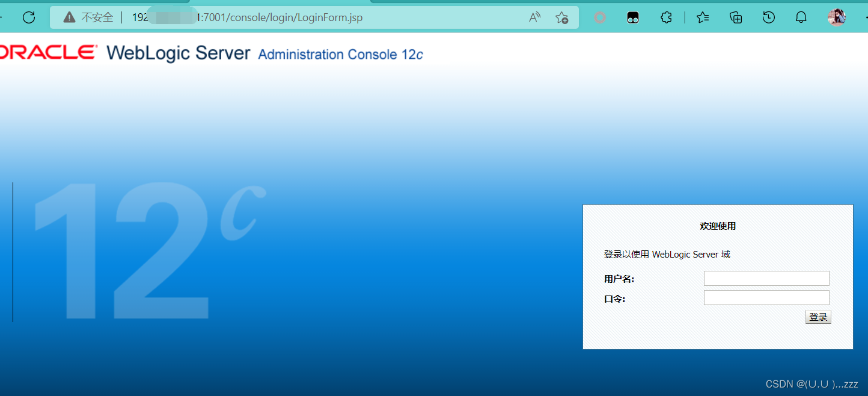Image resolution: width=868 pixels, height=396 pixels.
Task: Open the circular gray extension icon
Action: point(599,17)
